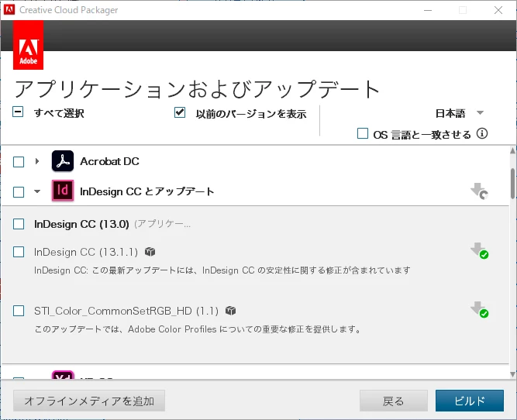This screenshot has width=517, height=420.
Task: Close the Creative Cloud Packager window
Action: click(498, 10)
